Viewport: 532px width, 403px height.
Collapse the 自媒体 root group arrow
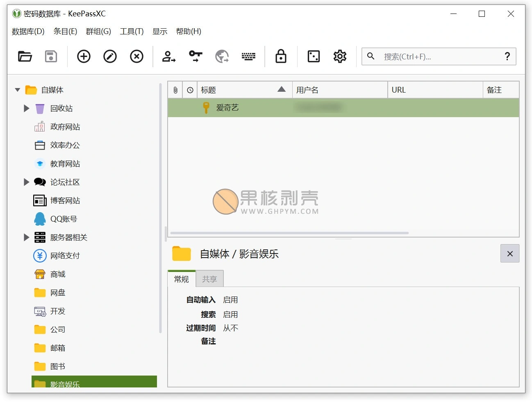point(18,90)
